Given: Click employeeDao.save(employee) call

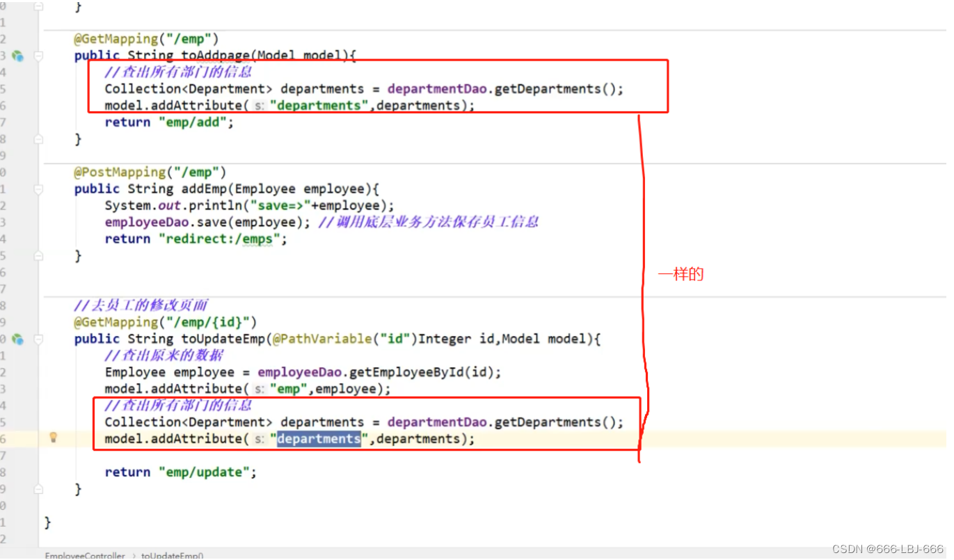Looking at the screenshot, I should [x=208, y=222].
